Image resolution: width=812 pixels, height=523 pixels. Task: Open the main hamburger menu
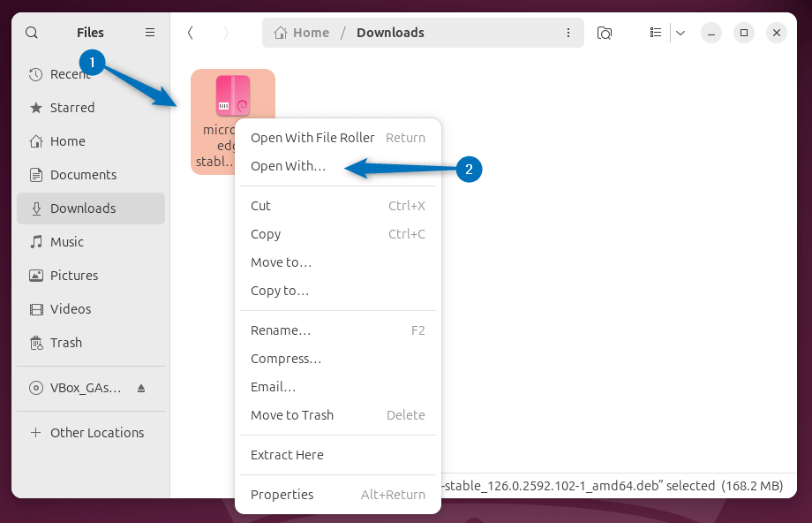click(149, 32)
